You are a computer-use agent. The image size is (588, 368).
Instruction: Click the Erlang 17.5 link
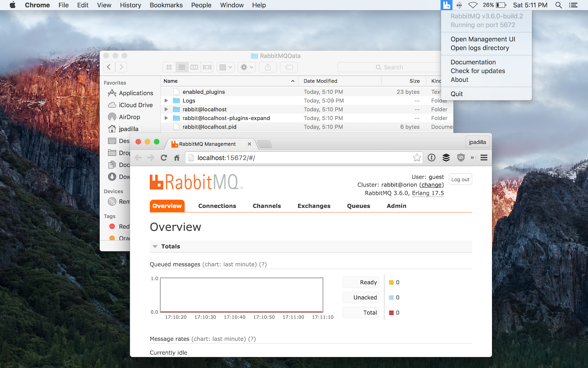pos(428,193)
